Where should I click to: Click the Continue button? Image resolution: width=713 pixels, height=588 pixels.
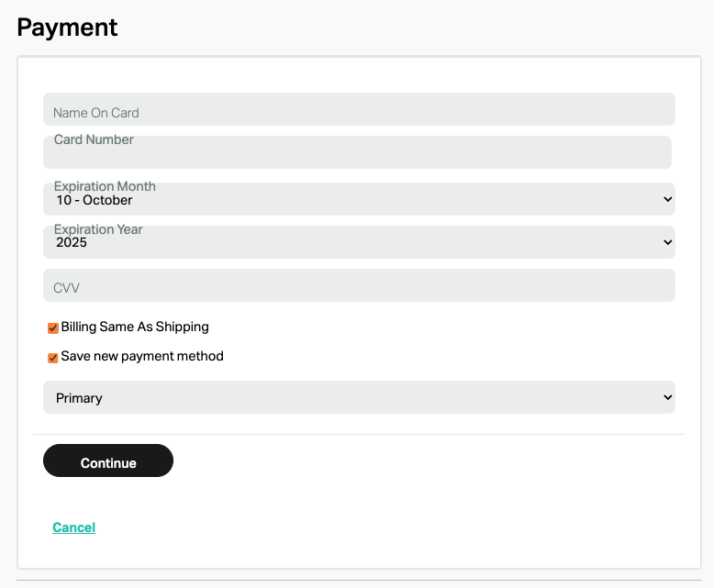(108, 460)
